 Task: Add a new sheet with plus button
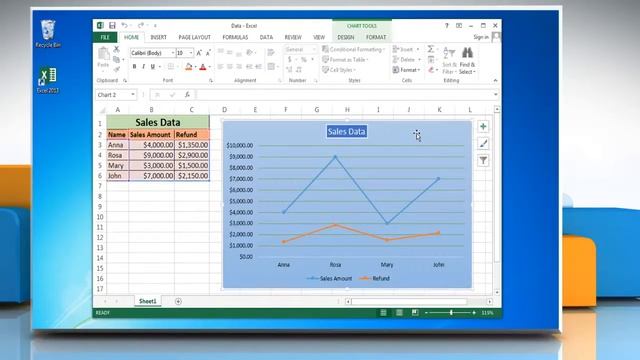click(178, 301)
